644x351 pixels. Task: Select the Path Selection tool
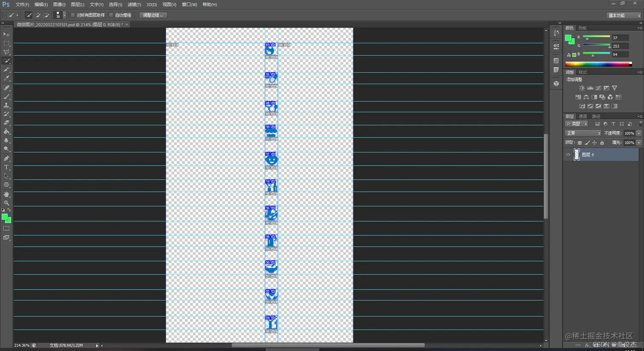click(x=6, y=176)
